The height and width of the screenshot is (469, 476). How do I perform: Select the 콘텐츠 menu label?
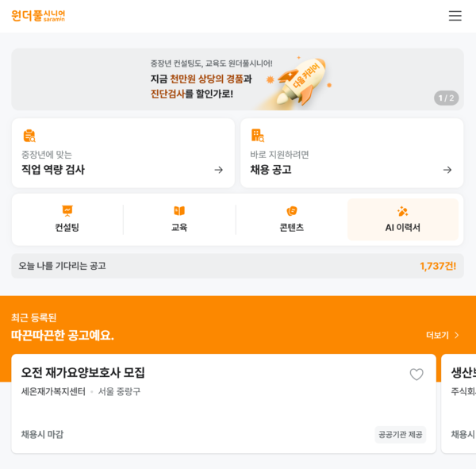(x=292, y=227)
